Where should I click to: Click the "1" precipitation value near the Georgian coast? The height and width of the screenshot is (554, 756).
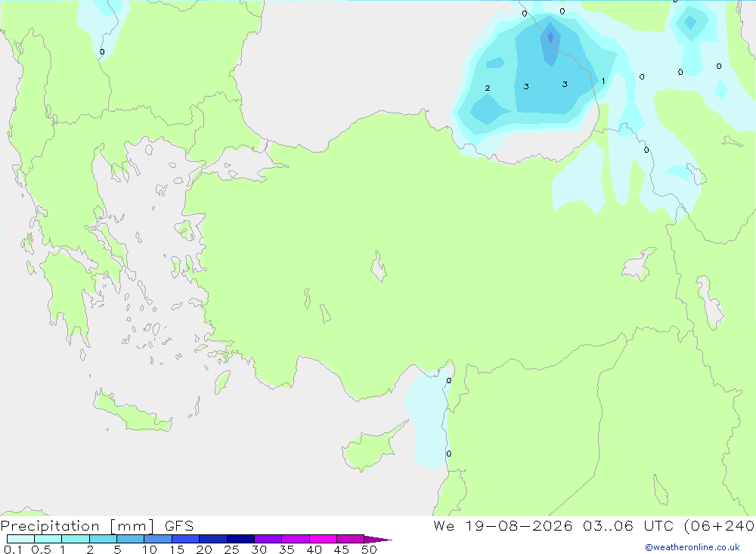(x=603, y=81)
